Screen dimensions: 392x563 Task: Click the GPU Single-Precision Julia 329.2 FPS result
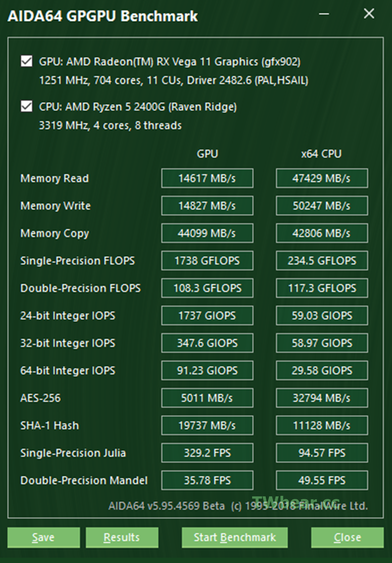207,453
